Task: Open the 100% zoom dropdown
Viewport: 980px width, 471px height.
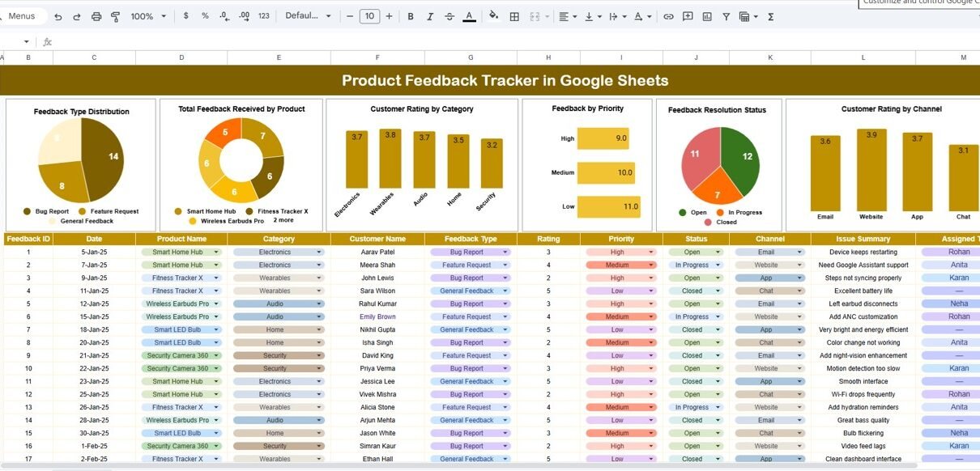Action: tap(148, 16)
